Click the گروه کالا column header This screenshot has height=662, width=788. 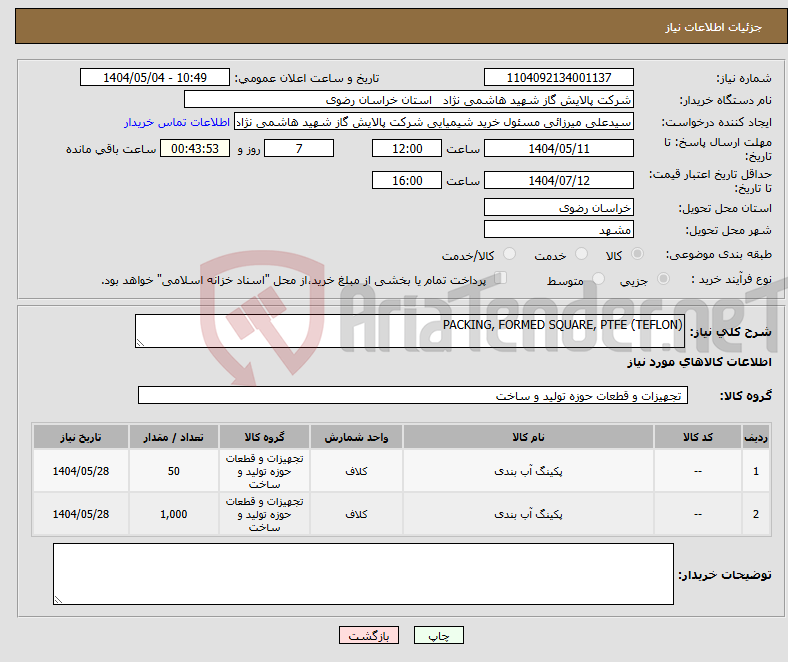point(264,437)
